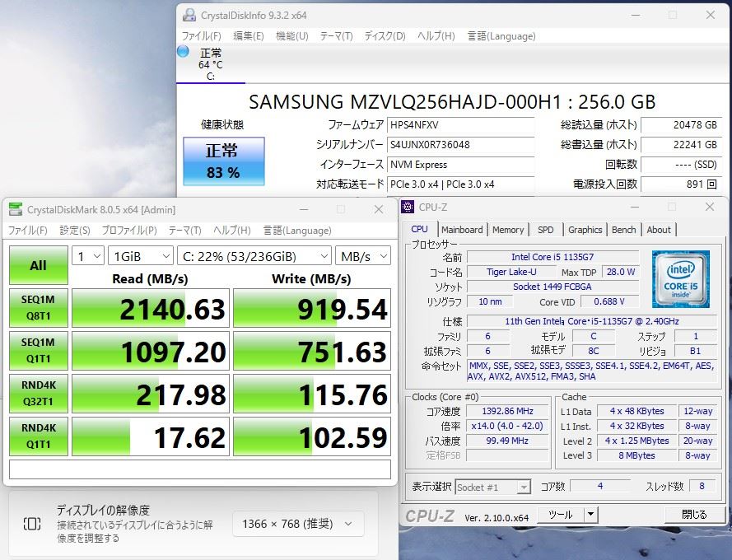Click the transfer mode PCIe 3.0 x4 value
The height and width of the screenshot is (560, 732).
tap(460, 184)
